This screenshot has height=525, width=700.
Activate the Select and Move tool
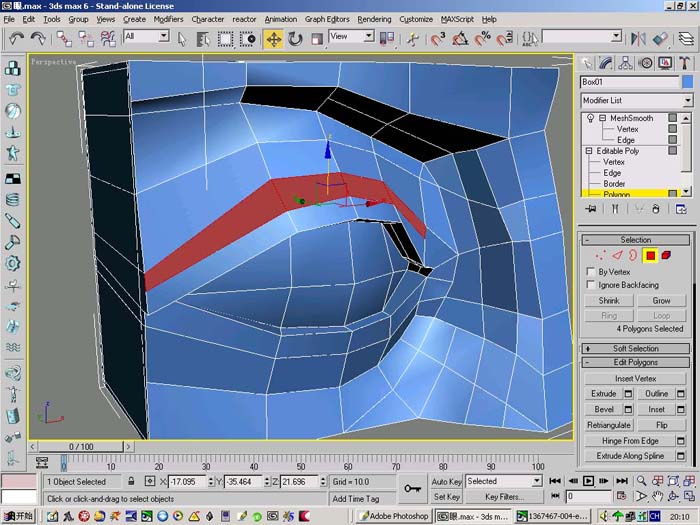(273, 39)
